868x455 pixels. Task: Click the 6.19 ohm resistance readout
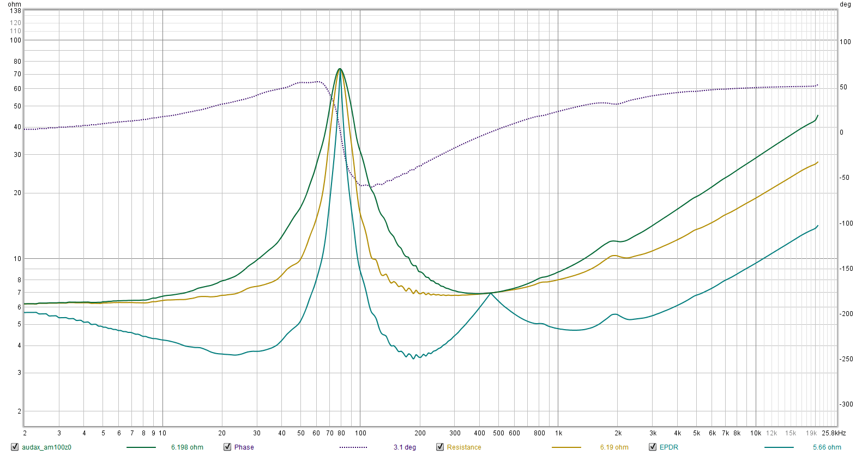(614, 447)
